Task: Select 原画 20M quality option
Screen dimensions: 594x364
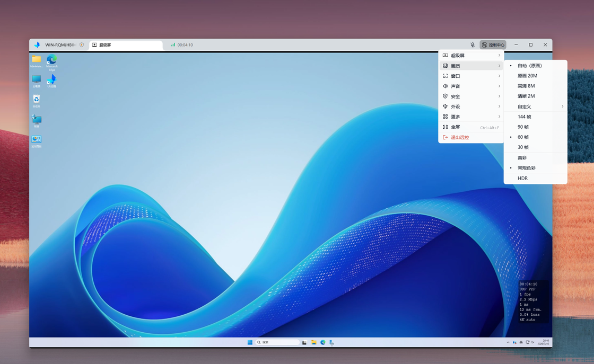Action: [535, 76]
